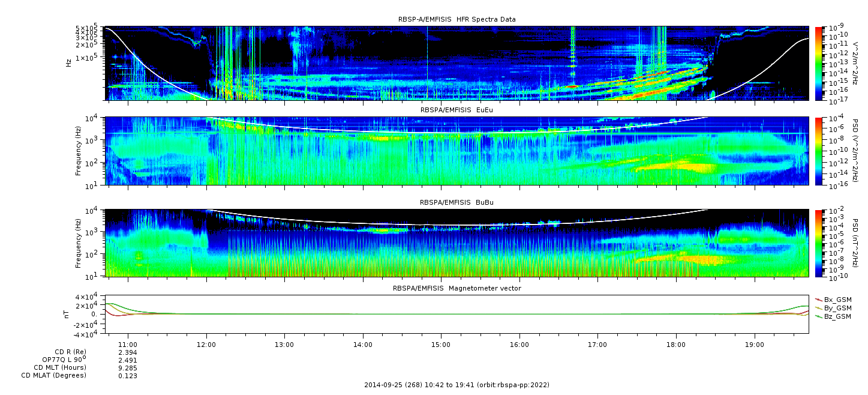868x395 pixels.
Task: Click the 11:00 time axis label
Action: click(128, 345)
